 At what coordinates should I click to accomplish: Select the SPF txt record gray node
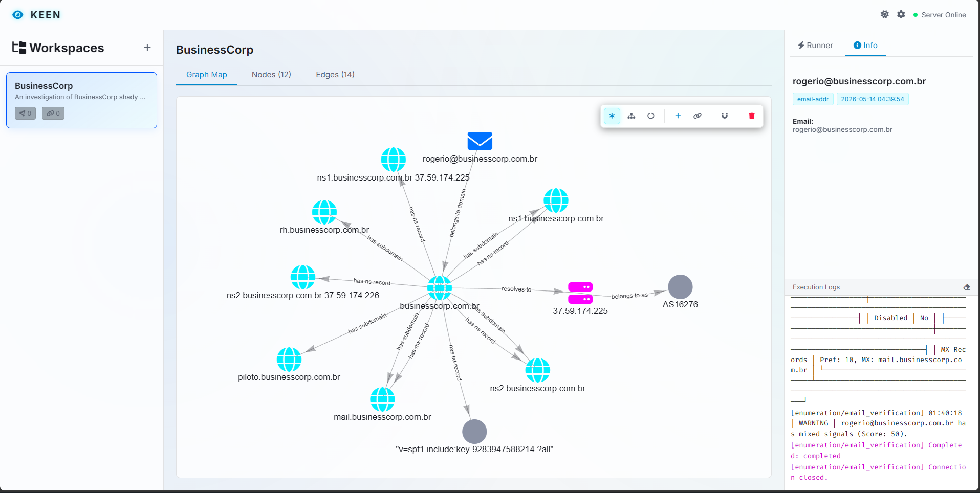pyautogui.click(x=474, y=432)
